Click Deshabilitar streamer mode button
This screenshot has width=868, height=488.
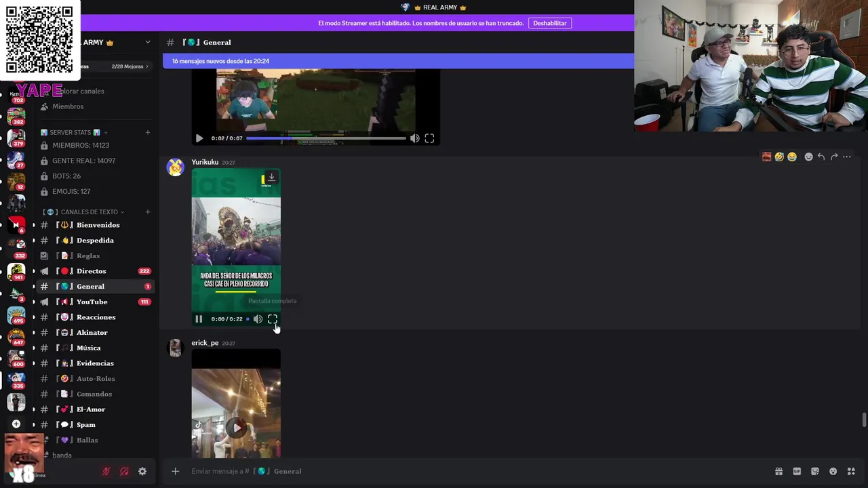click(x=550, y=23)
